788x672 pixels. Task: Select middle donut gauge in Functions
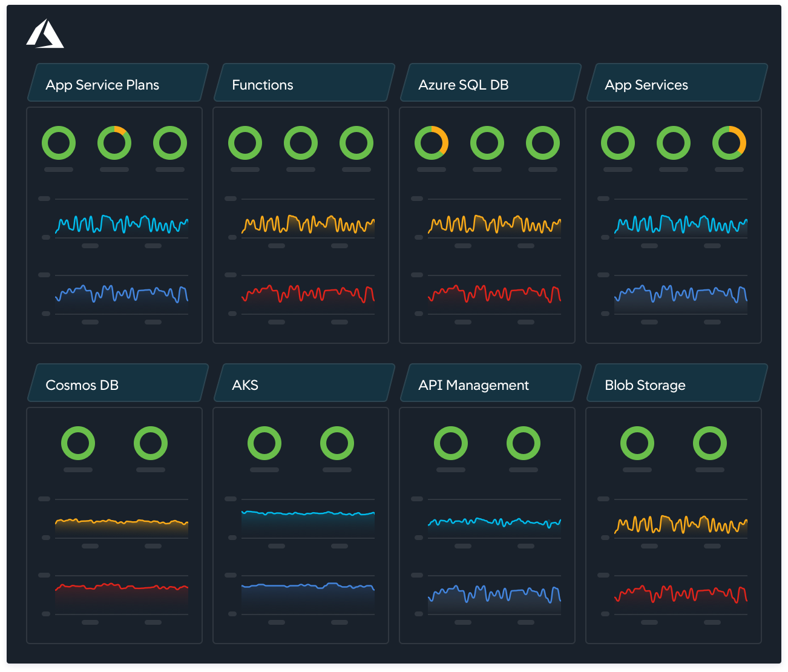[x=301, y=143]
